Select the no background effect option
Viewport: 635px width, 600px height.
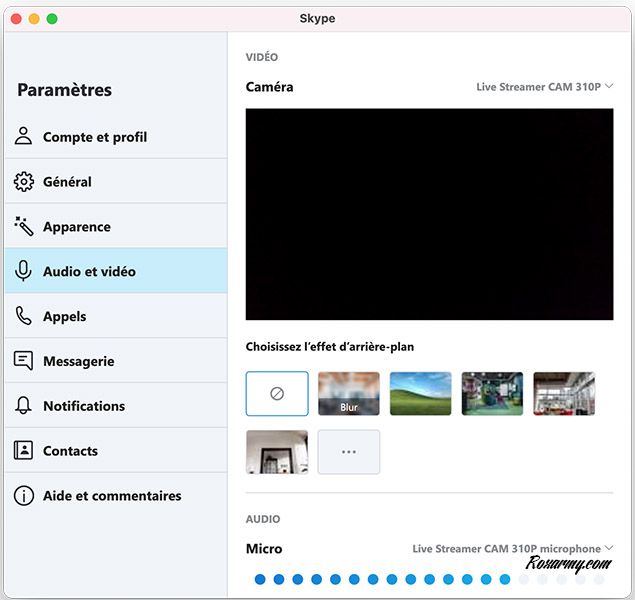click(277, 394)
